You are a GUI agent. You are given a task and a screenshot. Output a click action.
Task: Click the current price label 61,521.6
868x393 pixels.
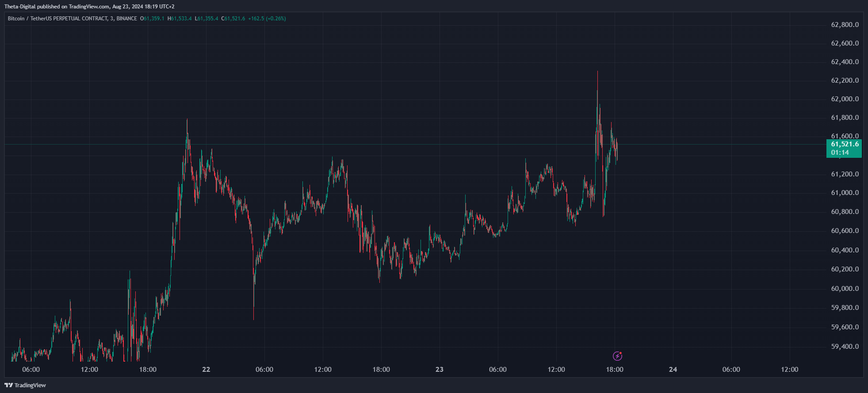(x=845, y=144)
